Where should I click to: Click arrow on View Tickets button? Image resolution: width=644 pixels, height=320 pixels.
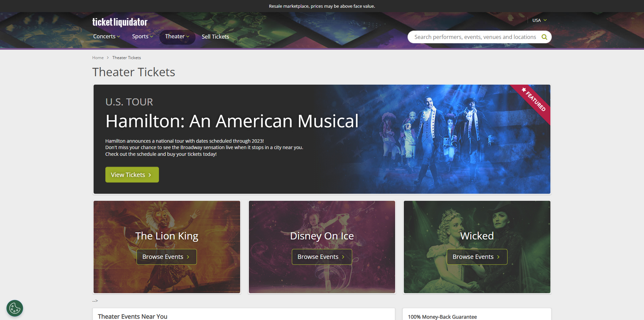[x=150, y=175]
